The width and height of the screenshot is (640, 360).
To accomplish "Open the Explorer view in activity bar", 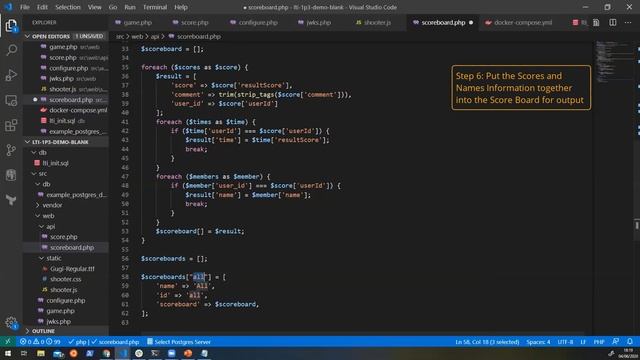I will point(11,26).
